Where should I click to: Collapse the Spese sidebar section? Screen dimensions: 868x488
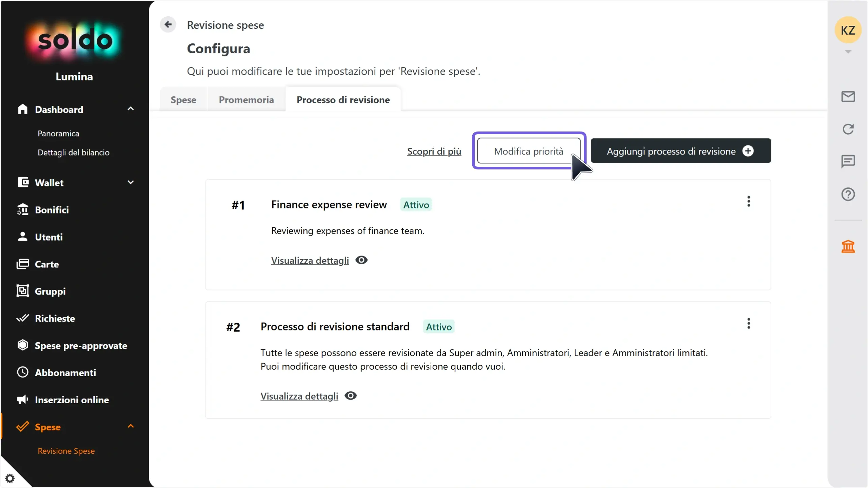131,426
